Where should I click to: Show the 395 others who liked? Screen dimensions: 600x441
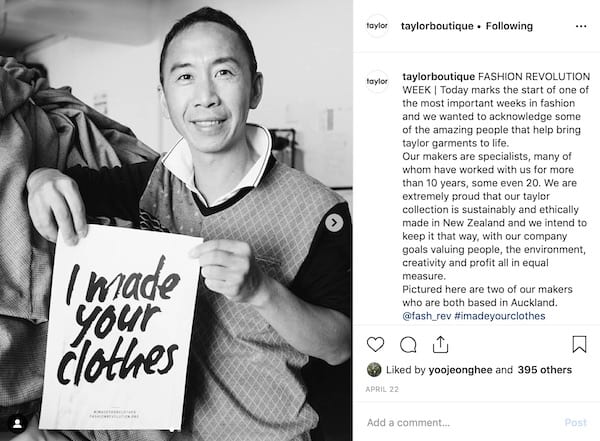point(545,370)
